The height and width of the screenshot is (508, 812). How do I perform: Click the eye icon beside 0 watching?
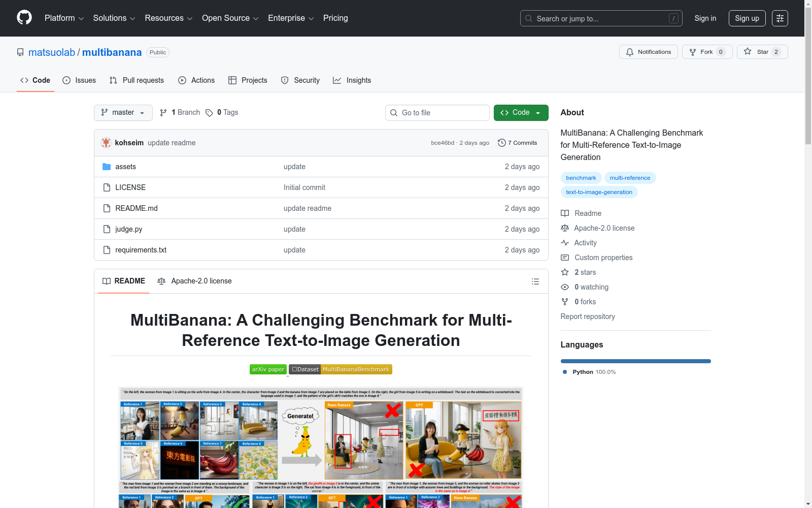click(x=565, y=287)
